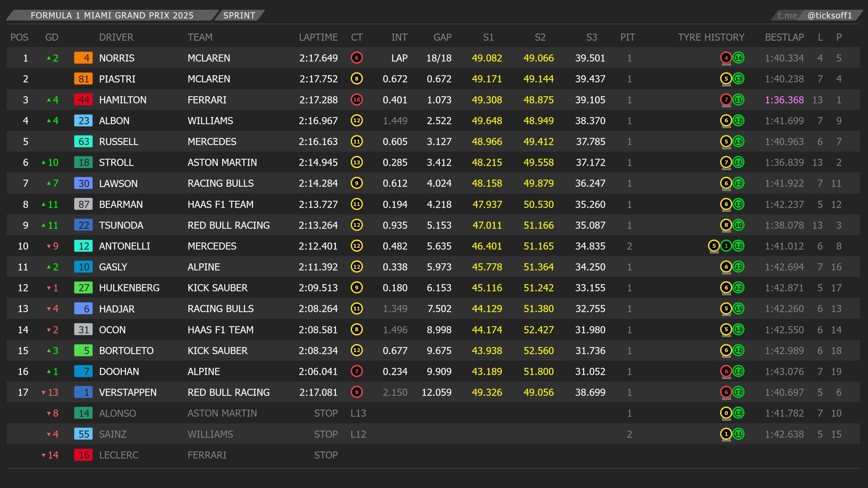Screen dimensions: 868x488
Task: Click yellow 0 tyre in Alonso's tyre history
Action: (x=726, y=413)
